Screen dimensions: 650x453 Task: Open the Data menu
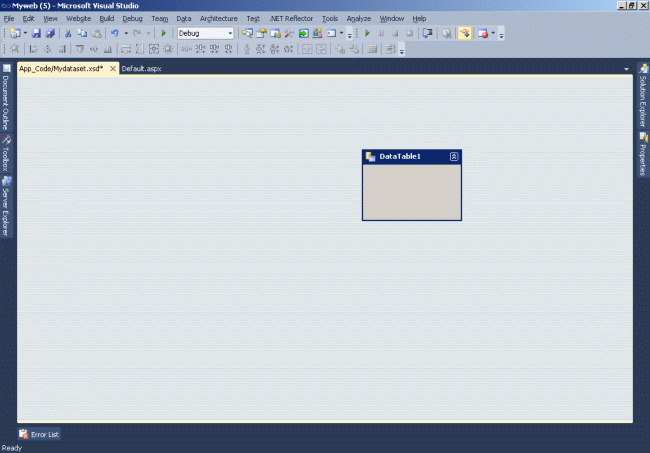click(x=184, y=19)
